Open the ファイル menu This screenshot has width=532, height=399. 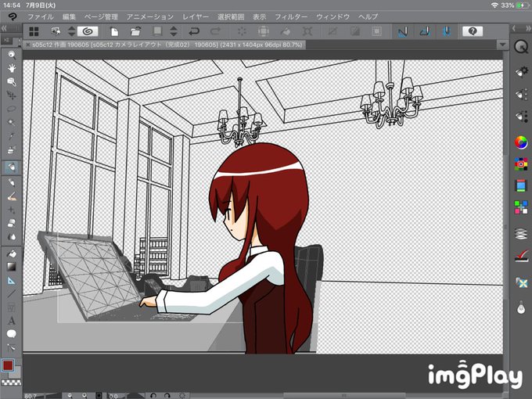pyautogui.click(x=41, y=16)
